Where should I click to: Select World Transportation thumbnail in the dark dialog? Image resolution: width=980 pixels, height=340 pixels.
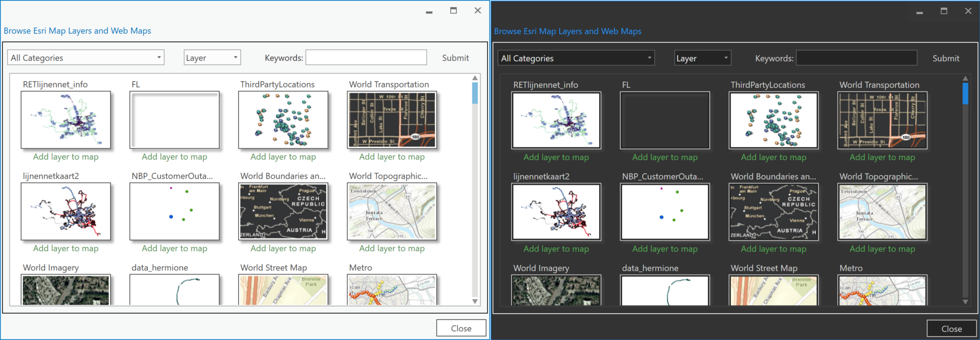coord(882,120)
